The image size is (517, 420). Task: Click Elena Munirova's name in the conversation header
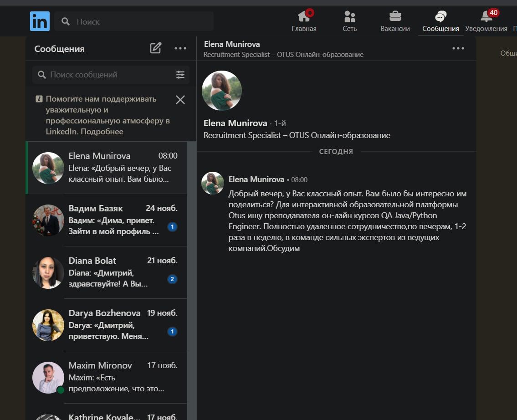pos(232,44)
